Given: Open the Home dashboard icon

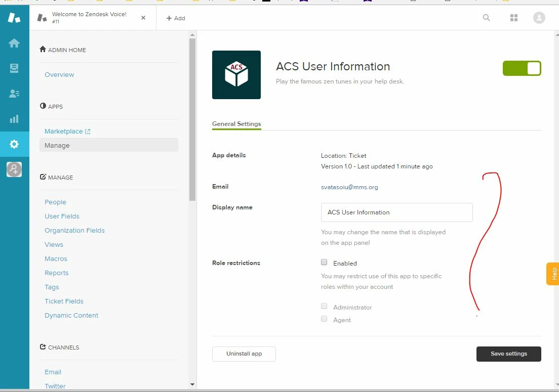Looking at the screenshot, I should point(14,43).
